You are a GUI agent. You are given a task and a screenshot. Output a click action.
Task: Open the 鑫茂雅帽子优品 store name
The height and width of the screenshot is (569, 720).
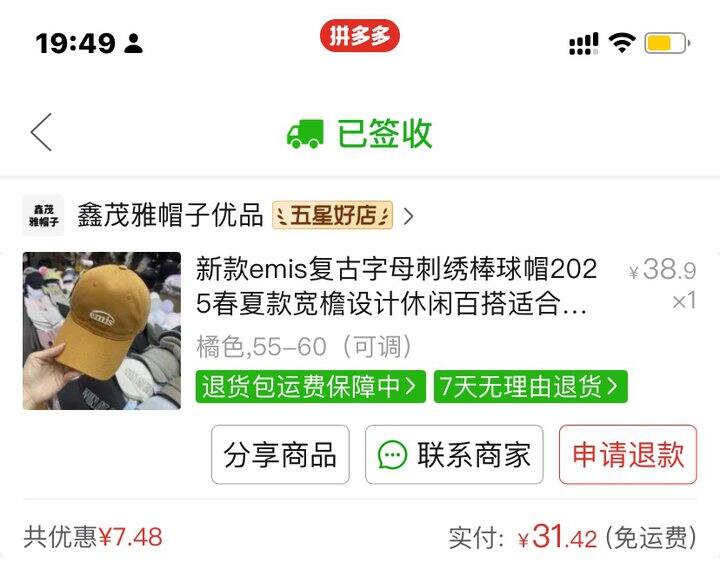pos(170,215)
